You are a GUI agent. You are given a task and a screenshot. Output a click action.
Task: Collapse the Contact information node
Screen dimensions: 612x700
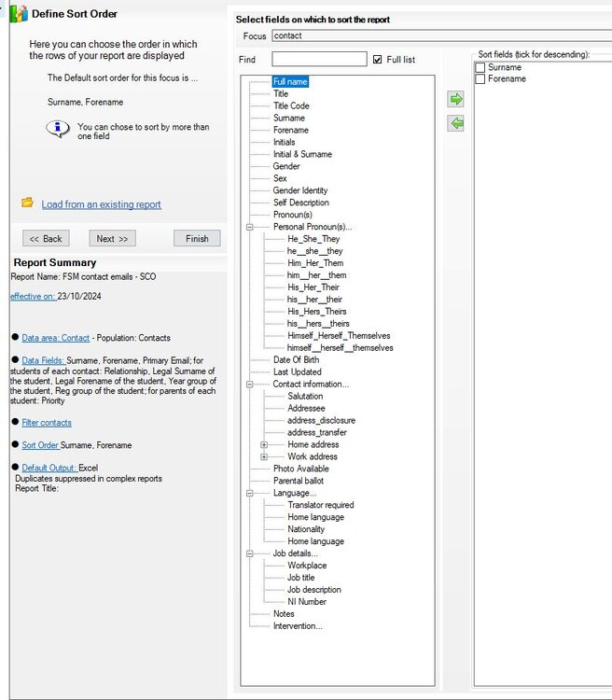[249, 385]
